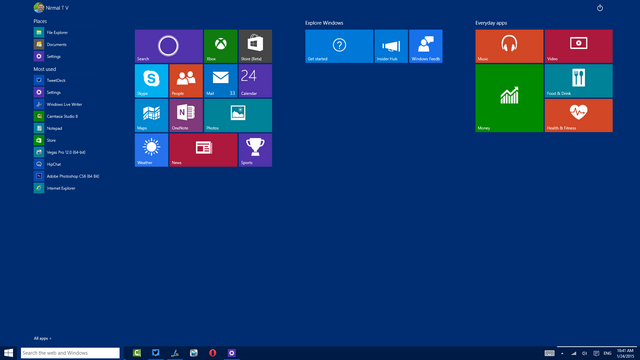Open the Search tile with the circle
This screenshot has height=360, width=640.
pos(169,46)
